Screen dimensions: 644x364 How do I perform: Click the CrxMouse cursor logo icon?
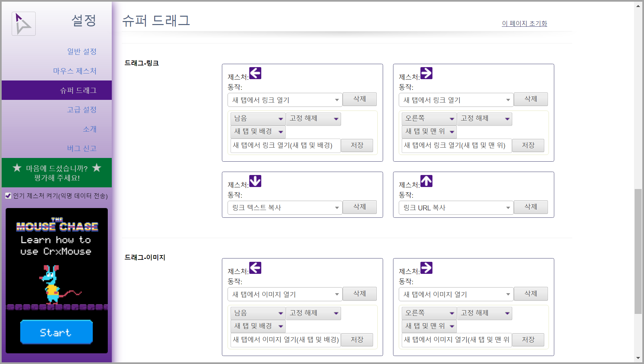(23, 24)
